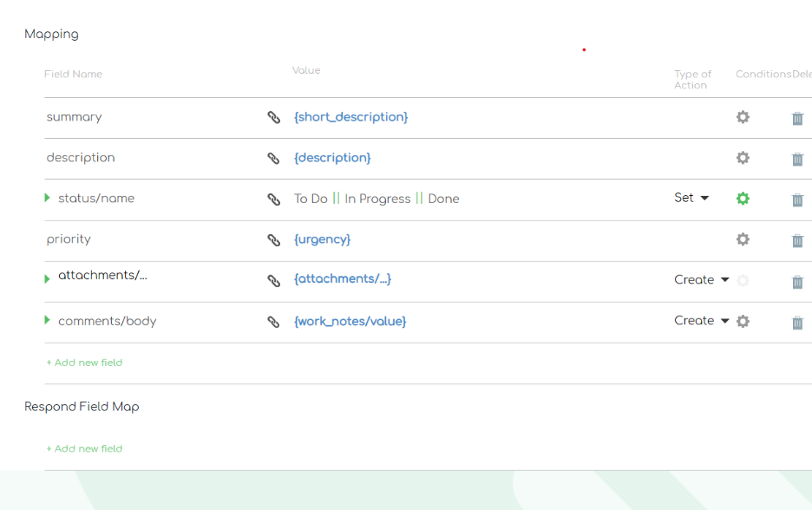Expand the comments/body field row

coord(47,320)
